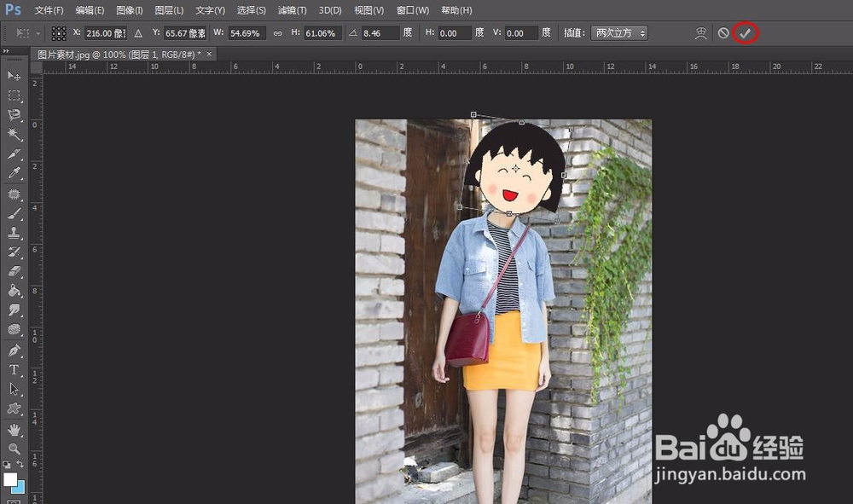
Task: Open the 3D(D) menu
Action: point(330,10)
